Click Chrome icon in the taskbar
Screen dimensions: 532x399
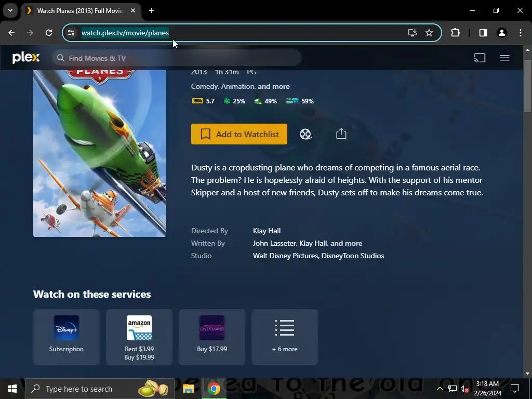click(x=214, y=389)
